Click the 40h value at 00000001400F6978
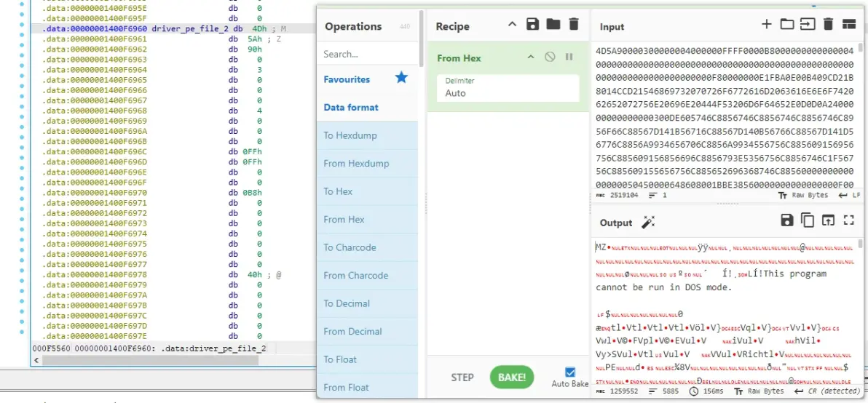This screenshot has height=403, width=868. [x=255, y=275]
